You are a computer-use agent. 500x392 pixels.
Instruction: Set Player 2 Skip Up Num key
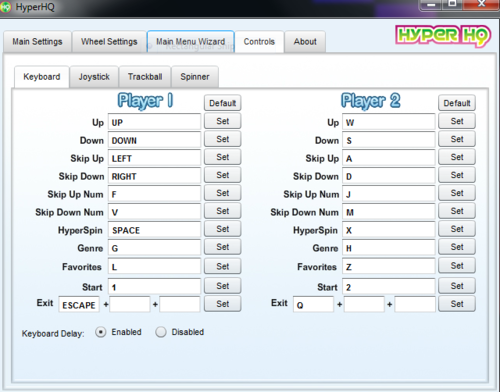tap(457, 193)
